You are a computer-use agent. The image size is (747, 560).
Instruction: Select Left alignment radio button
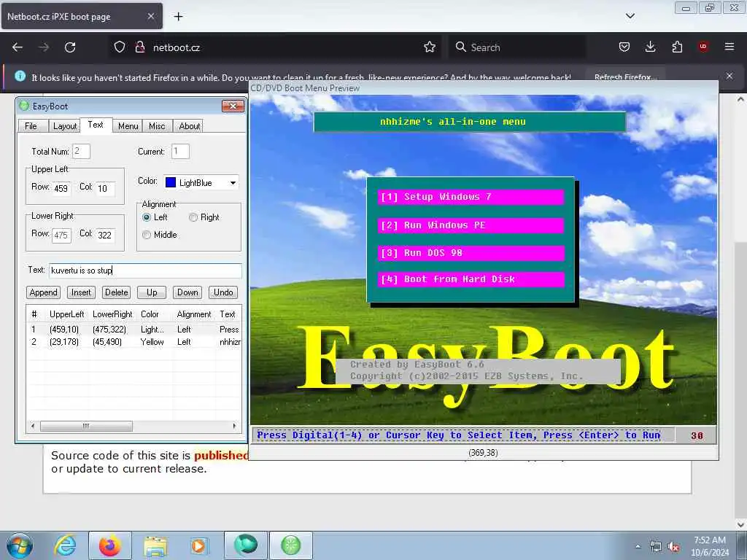(x=147, y=217)
